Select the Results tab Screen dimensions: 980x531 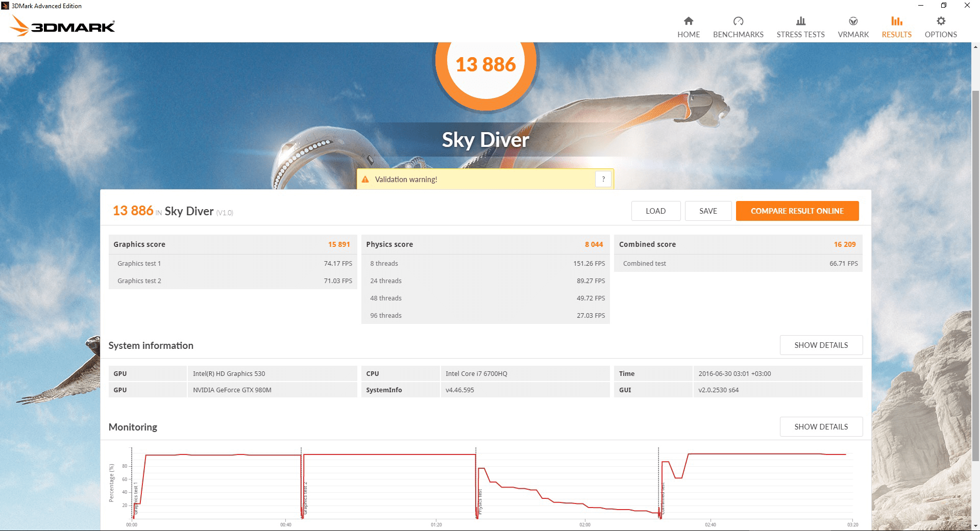(x=896, y=27)
